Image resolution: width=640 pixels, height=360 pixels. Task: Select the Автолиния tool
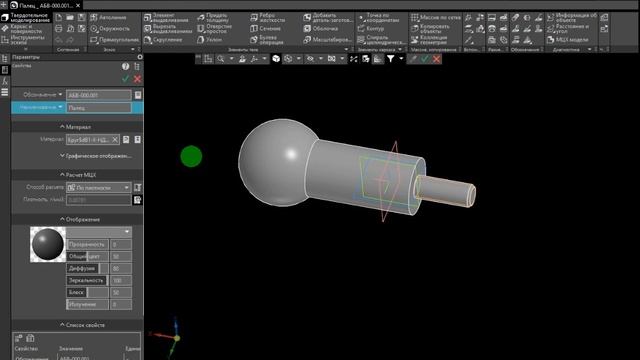pyautogui.click(x=109, y=18)
